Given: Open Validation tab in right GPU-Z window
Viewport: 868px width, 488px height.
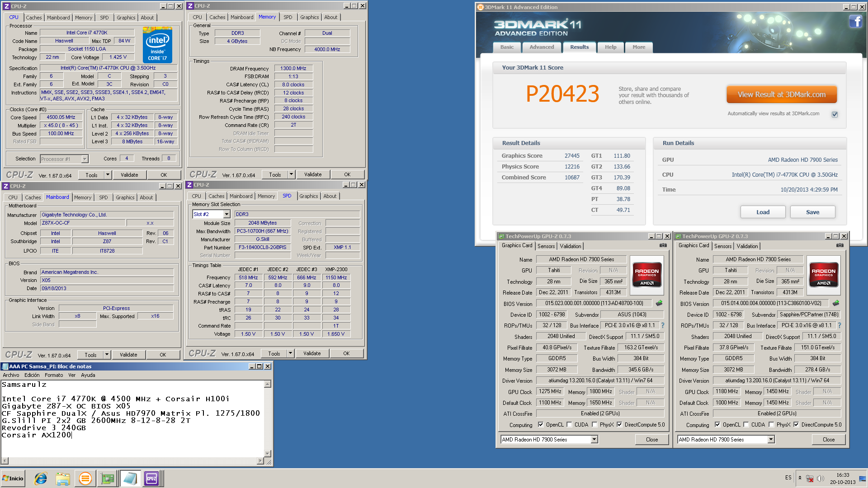Looking at the screenshot, I should 747,246.
